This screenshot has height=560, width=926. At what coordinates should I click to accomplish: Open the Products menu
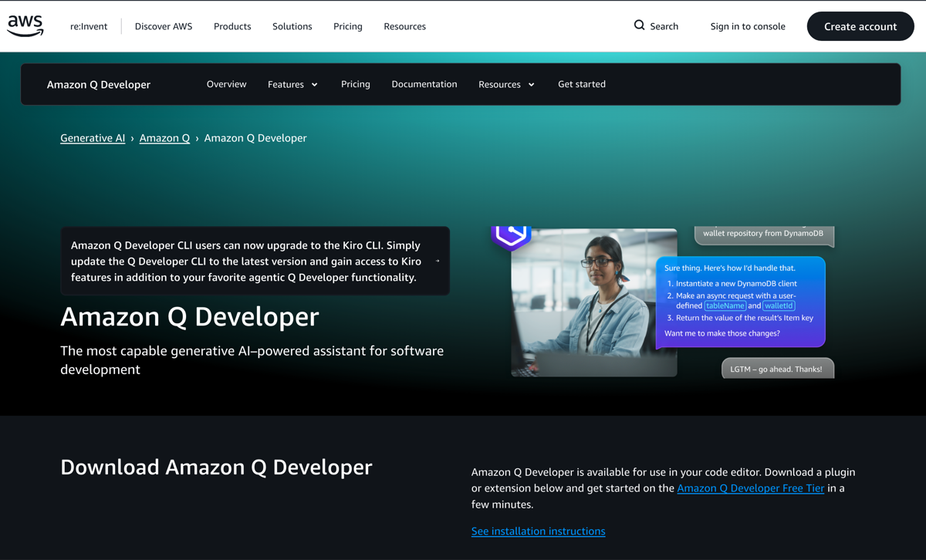point(232,26)
